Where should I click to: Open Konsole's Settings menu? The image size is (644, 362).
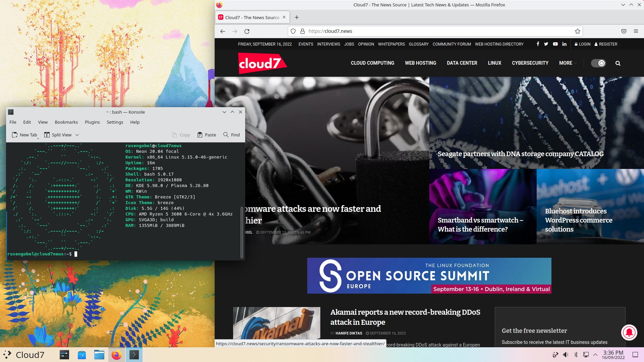point(115,122)
